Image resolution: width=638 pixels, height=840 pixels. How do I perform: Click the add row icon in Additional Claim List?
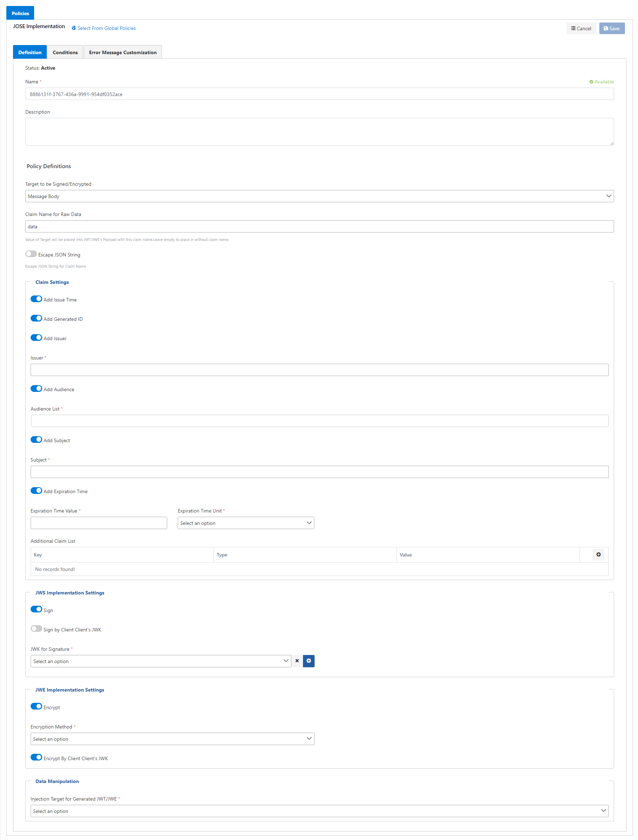point(598,554)
